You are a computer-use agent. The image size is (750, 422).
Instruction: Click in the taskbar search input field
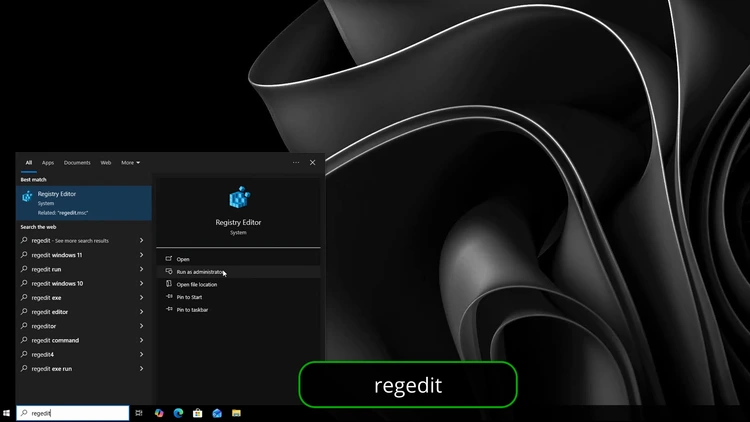coord(73,413)
